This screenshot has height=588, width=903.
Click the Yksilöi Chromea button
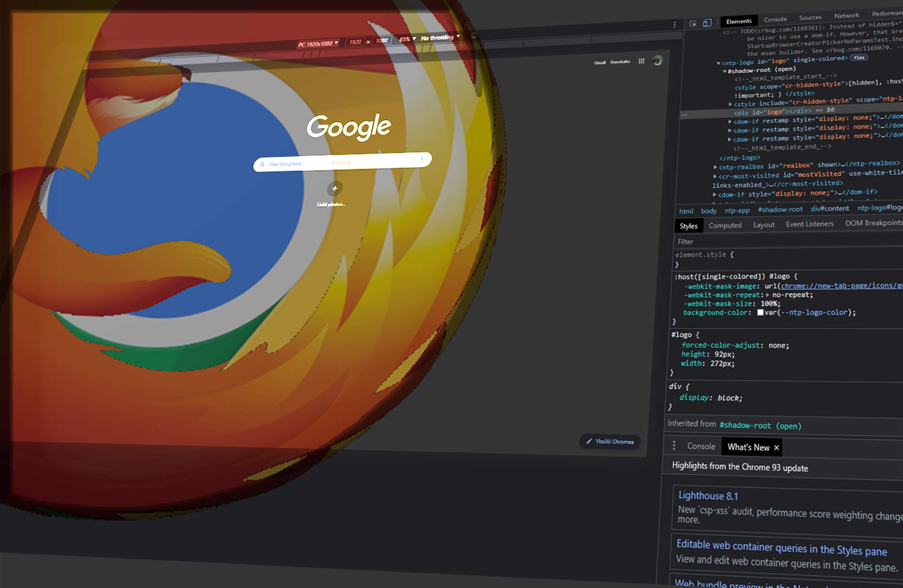(x=610, y=441)
